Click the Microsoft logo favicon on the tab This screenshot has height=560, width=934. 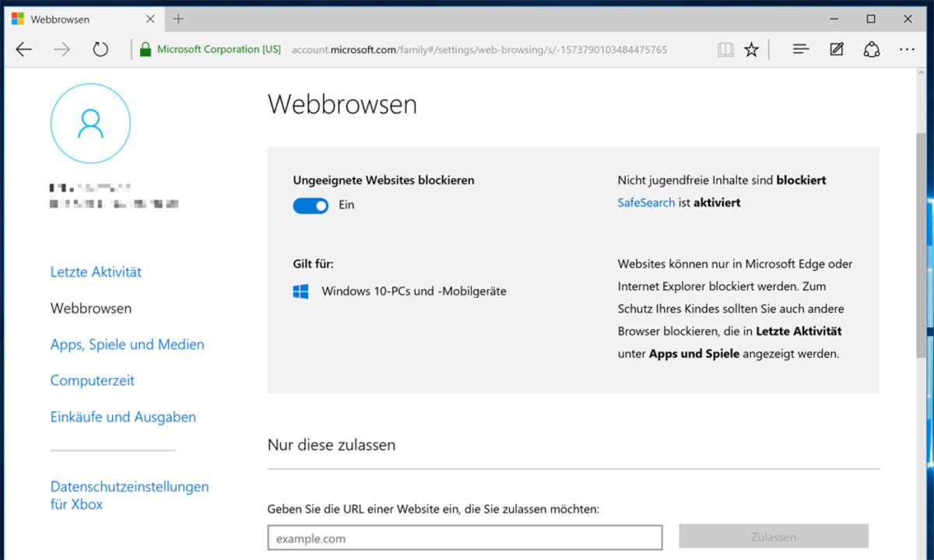pyautogui.click(x=18, y=19)
